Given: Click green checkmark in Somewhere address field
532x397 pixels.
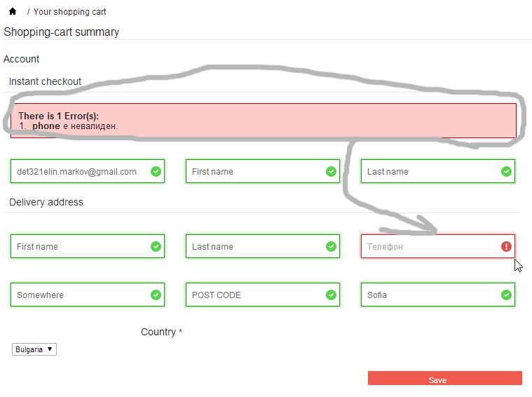Looking at the screenshot, I should point(156,295).
